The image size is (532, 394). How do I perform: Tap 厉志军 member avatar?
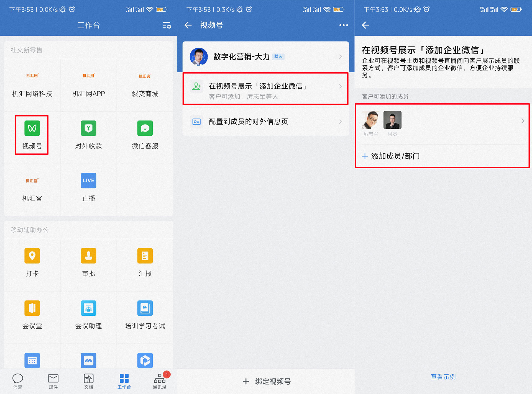(x=371, y=120)
